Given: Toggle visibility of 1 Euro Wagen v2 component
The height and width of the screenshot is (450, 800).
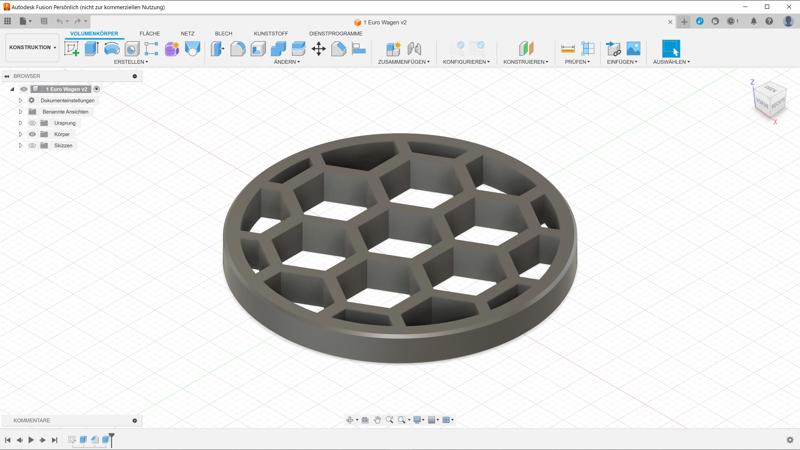Looking at the screenshot, I should [23, 89].
